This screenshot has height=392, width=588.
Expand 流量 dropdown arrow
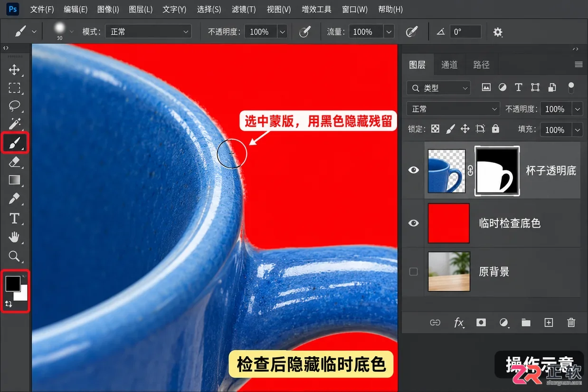coord(389,32)
